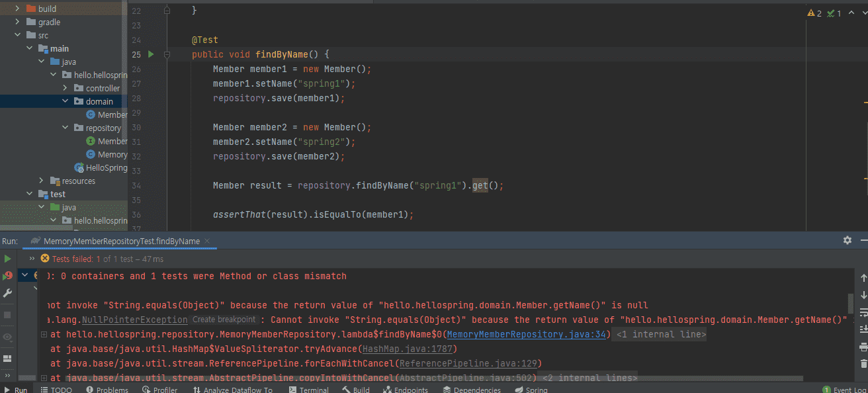Enable scroll to end of console
Viewport: 868px width, 393px height.
[863, 329]
